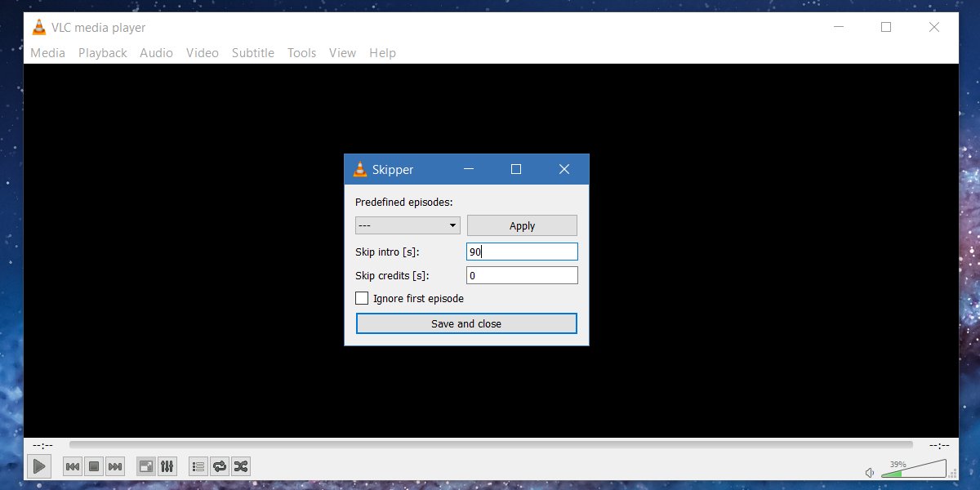Stop playback with the stop button
Viewport: 980px width, 490px height.
pos(94,466)
